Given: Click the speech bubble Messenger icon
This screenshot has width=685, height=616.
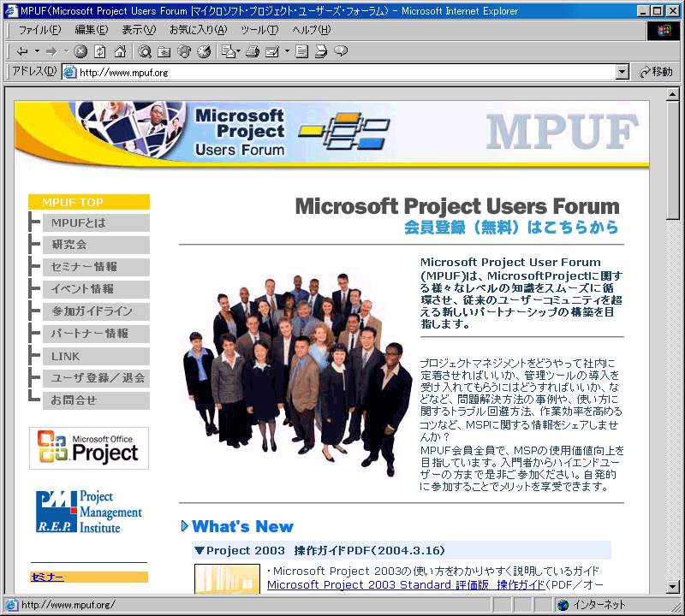Looking at the screenshot, I should 341,51.
